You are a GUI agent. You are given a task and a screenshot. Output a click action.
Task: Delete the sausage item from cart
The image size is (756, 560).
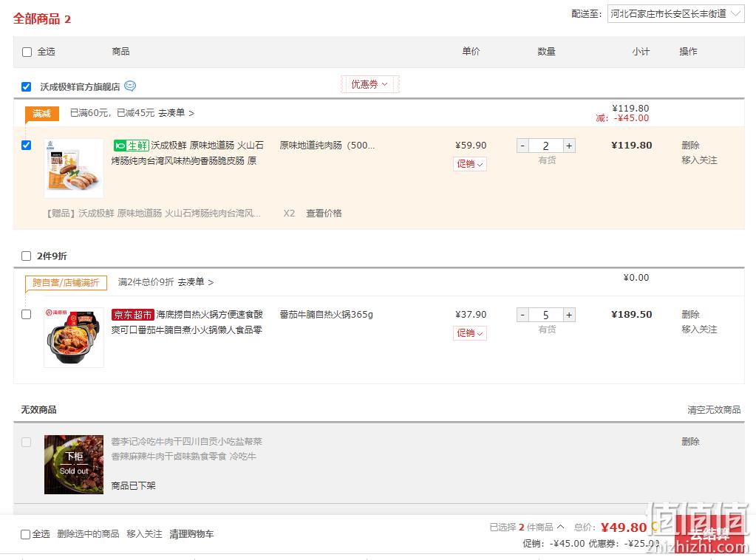pos(690,145)
